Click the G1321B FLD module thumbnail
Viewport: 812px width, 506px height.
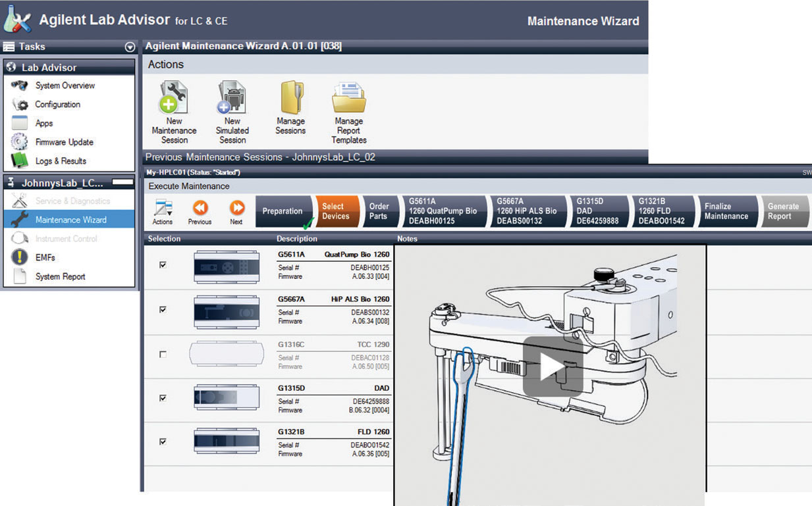click(x=227, y=441)
